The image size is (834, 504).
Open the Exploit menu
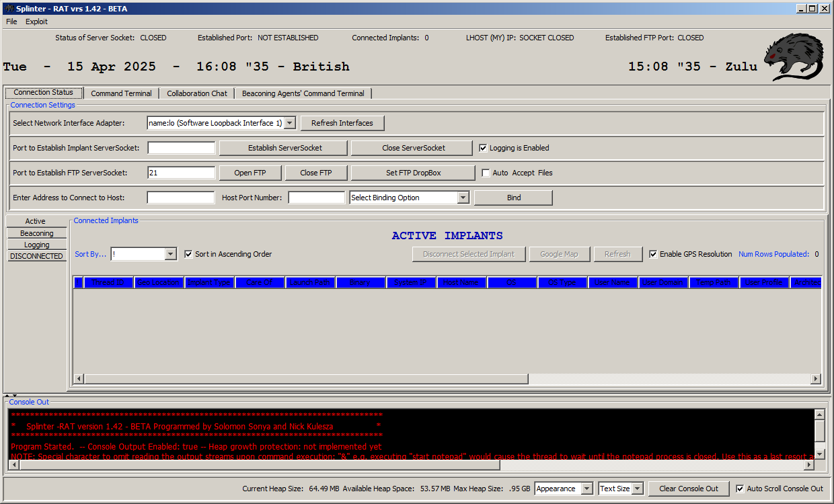(x=36, y=22)
